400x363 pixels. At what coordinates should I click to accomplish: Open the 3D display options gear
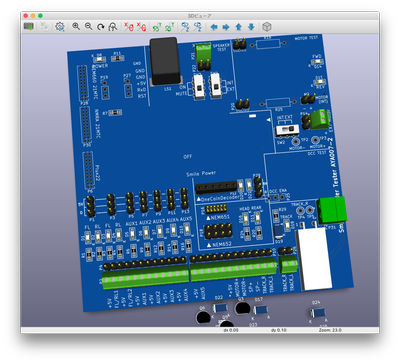click(x=60, y=27)
